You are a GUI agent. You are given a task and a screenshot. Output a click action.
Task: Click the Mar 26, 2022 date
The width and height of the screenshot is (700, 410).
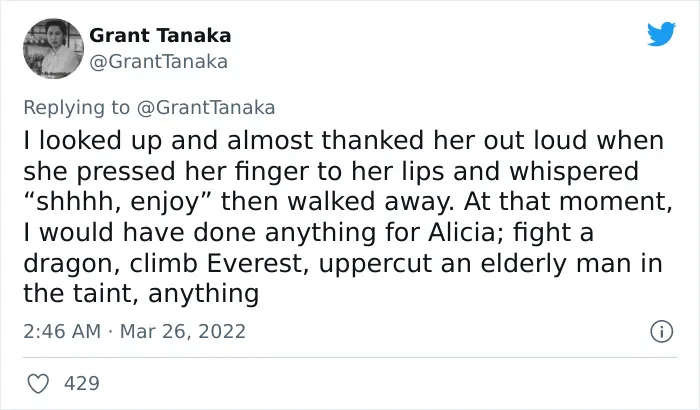(x=183, y=331)
